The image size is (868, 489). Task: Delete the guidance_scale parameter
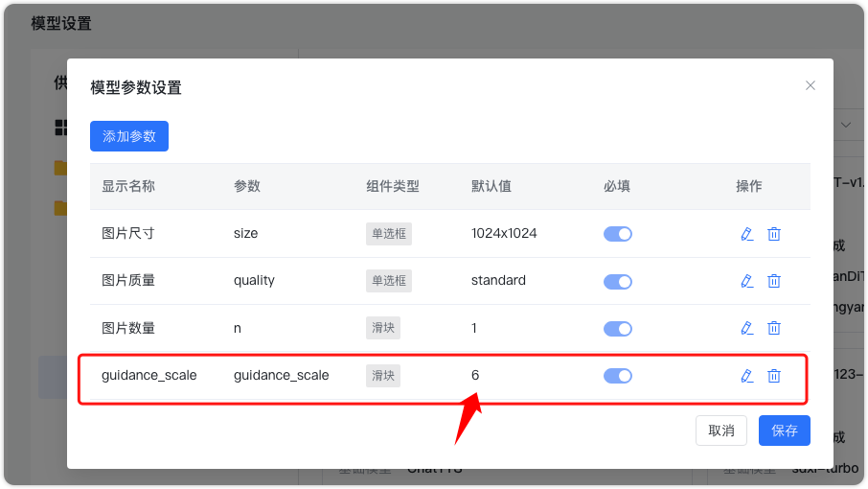point(774,376)
